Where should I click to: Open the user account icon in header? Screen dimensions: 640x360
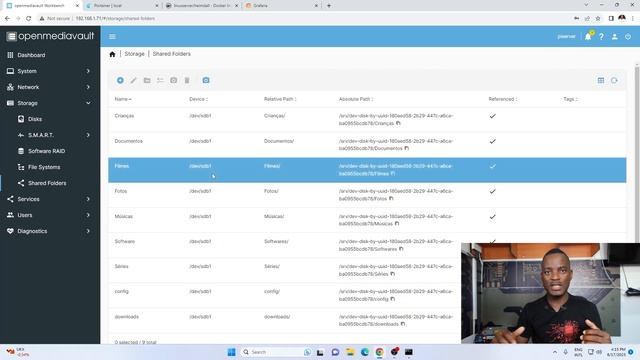[x=615, y=36]
